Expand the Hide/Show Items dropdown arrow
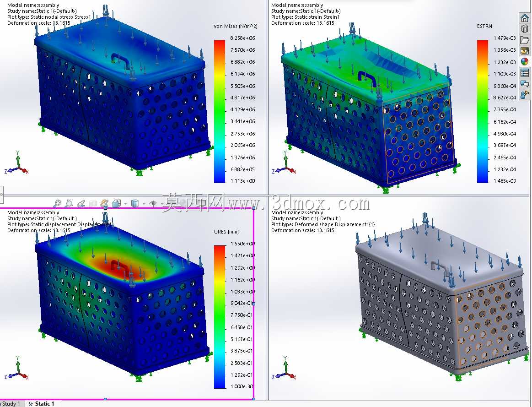This screenshot has width=532, height=407. pos(162,204)
